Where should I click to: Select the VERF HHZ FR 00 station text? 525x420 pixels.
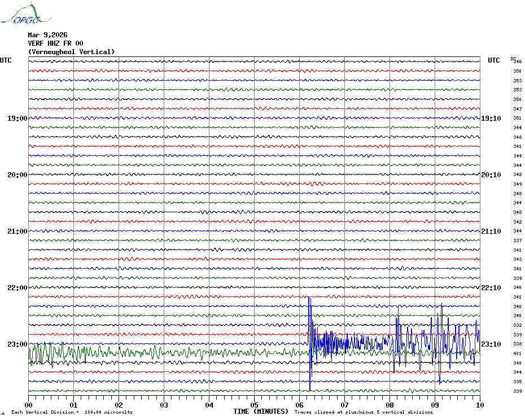(55, 43)
